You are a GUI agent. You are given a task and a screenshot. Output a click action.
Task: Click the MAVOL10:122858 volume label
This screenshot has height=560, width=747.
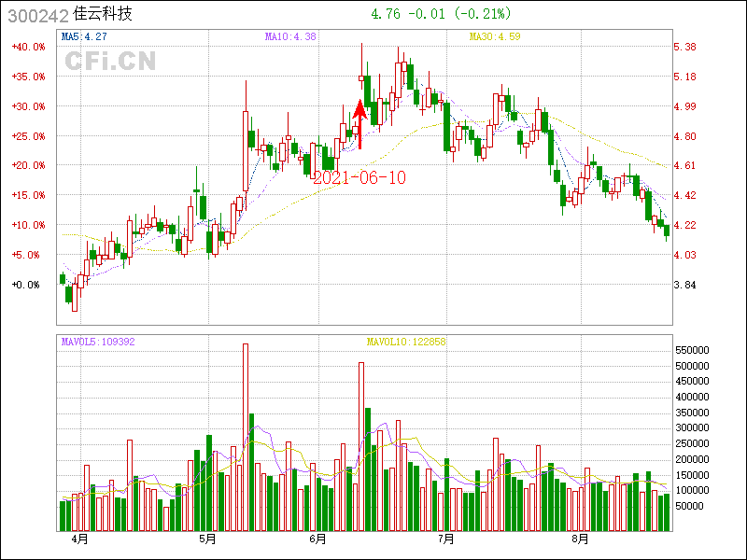pos(406,342)
